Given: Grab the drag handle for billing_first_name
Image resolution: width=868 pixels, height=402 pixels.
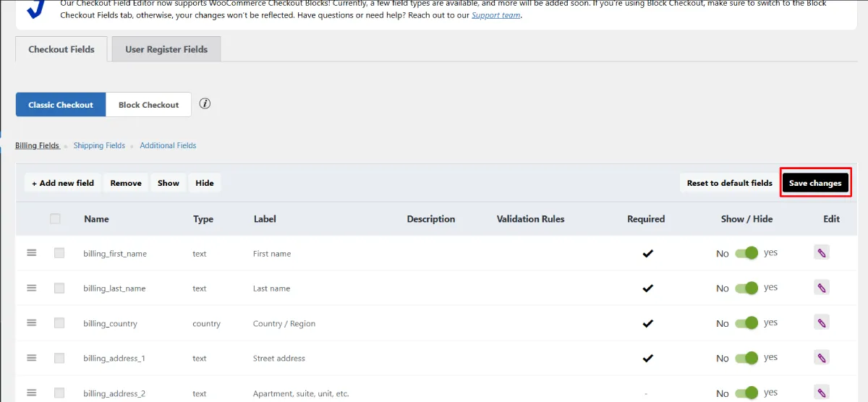Looking at the screenshot, I should [x=32, y=253].
